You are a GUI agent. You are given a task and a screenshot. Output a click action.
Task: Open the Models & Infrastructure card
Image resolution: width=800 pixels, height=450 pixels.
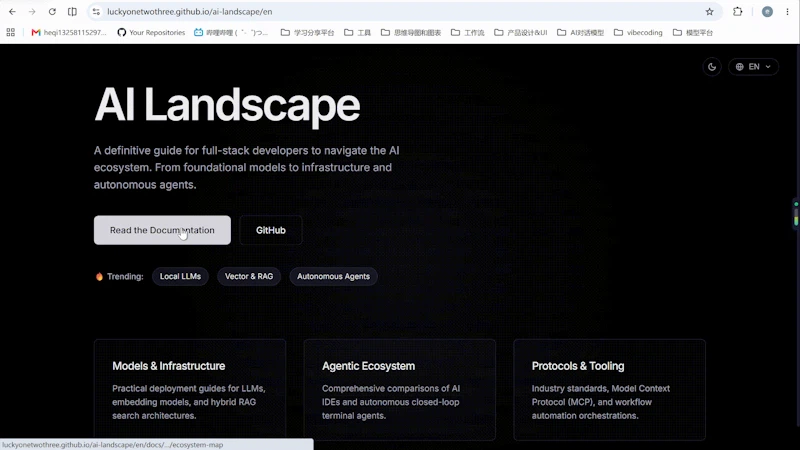pyautogui.click(x=190, y=390)
